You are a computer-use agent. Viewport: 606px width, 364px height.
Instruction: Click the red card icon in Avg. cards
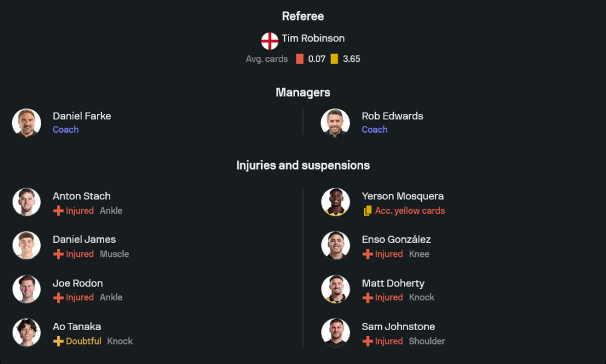[x=299, y=59]
